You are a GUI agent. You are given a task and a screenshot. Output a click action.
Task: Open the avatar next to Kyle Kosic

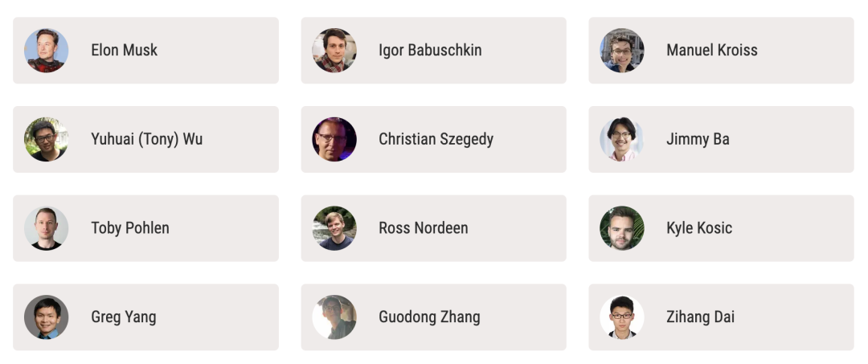click(x=622, y=228)
